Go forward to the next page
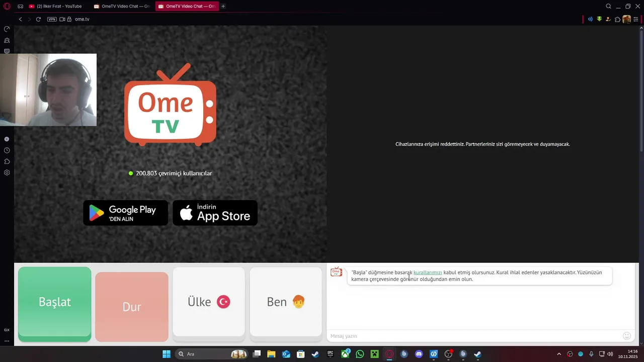This screenshot has width=644, height=362. point(29,19)
